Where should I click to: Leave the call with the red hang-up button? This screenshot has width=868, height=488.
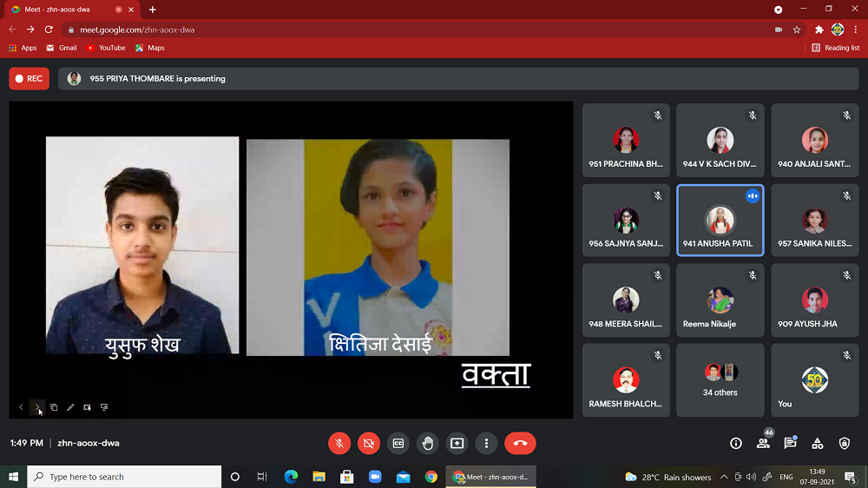tap(520, 443)
